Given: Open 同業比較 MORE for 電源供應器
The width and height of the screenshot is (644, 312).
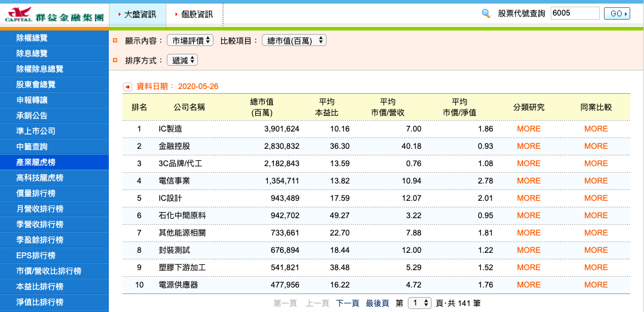Looking at the screenshot, I should [x=596, y=285].
